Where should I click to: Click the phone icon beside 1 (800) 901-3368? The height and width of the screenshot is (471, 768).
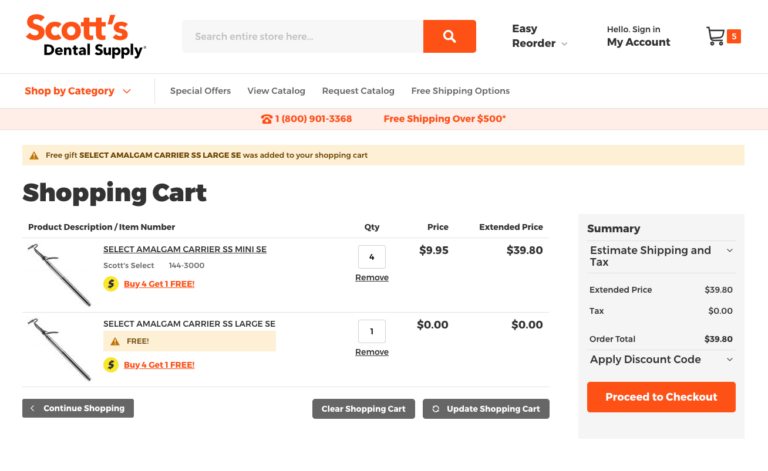tap(266, 119)
